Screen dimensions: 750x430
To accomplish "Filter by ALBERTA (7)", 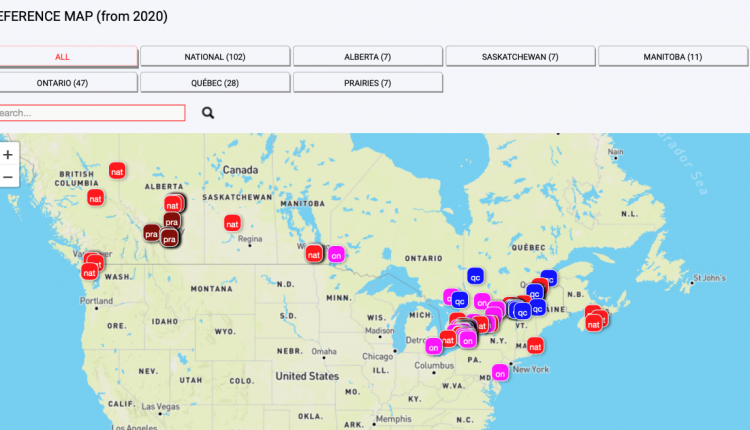I will [367, 57].
